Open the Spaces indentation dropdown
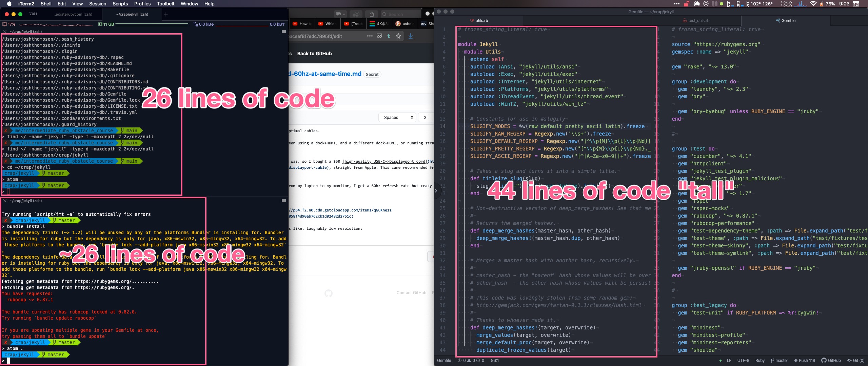 tap(397, 117)
